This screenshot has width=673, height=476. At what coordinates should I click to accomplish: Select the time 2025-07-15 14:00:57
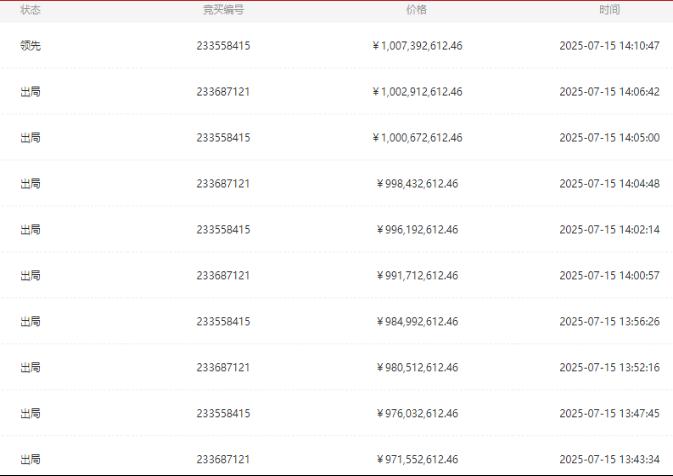609,276
